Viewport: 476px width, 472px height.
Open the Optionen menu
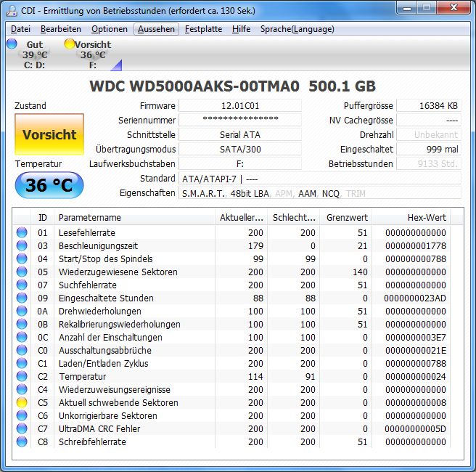pyautogui.click(x=110, y=29)
